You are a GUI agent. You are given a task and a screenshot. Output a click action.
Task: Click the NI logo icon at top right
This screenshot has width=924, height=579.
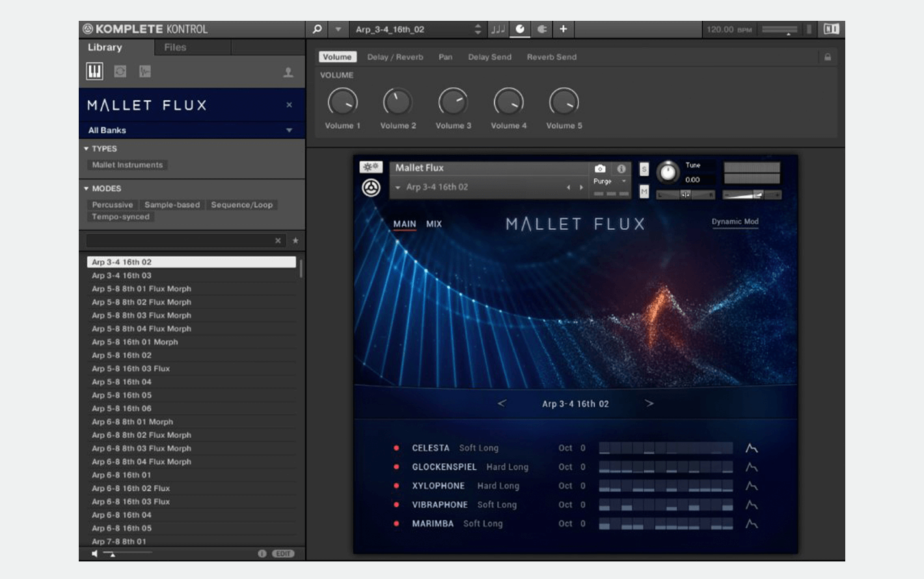(831, 29)
